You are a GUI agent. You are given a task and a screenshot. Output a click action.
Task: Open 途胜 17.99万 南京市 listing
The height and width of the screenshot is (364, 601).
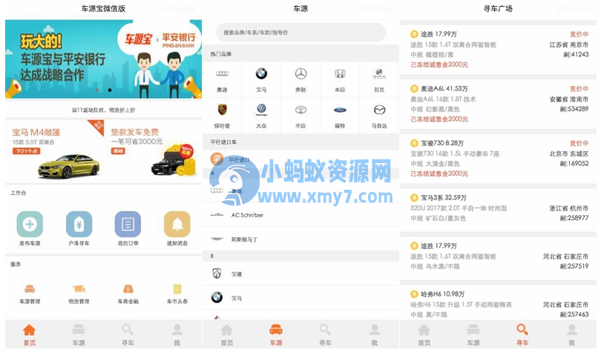[x=499, y=50]
